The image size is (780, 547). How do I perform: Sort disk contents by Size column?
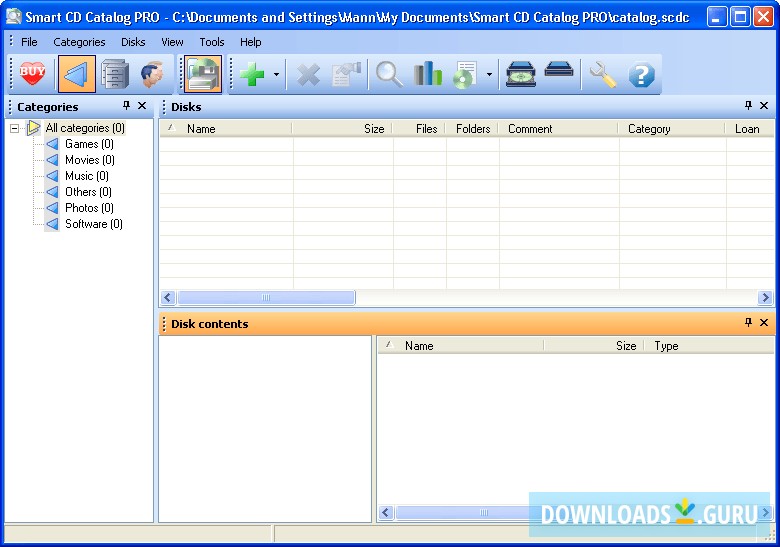click(x=594, y=346)
